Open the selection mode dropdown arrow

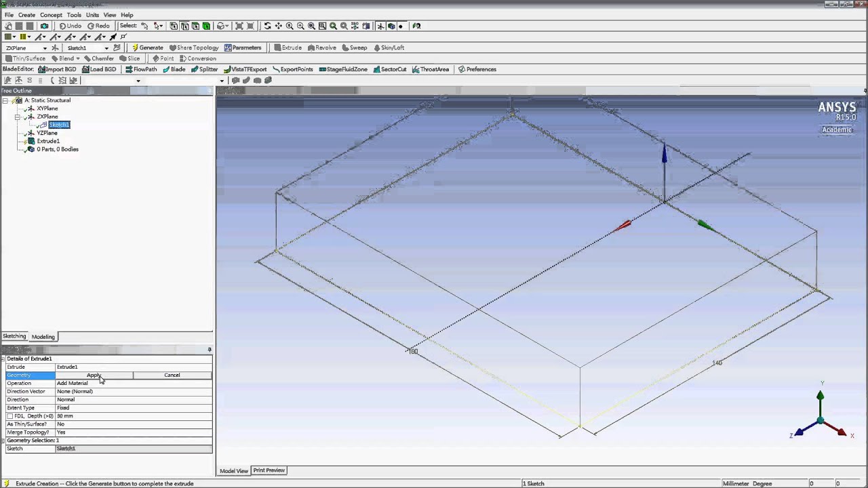(x=161, y=26)
